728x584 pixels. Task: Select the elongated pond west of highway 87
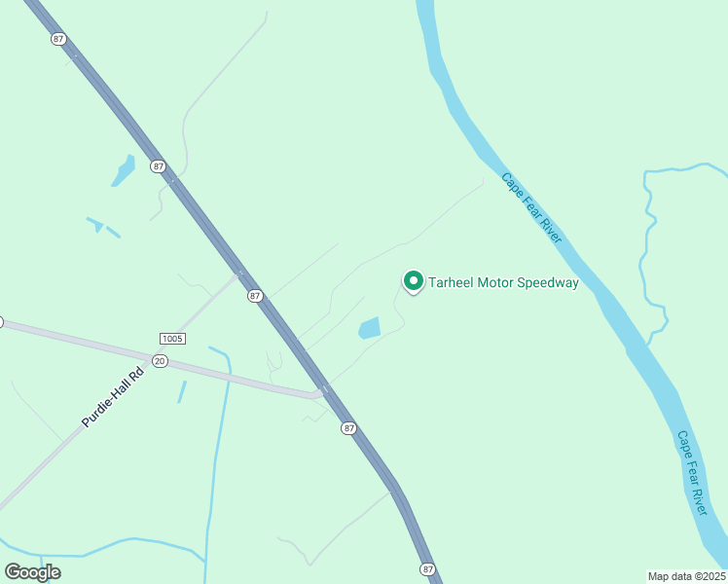(124, 170)
